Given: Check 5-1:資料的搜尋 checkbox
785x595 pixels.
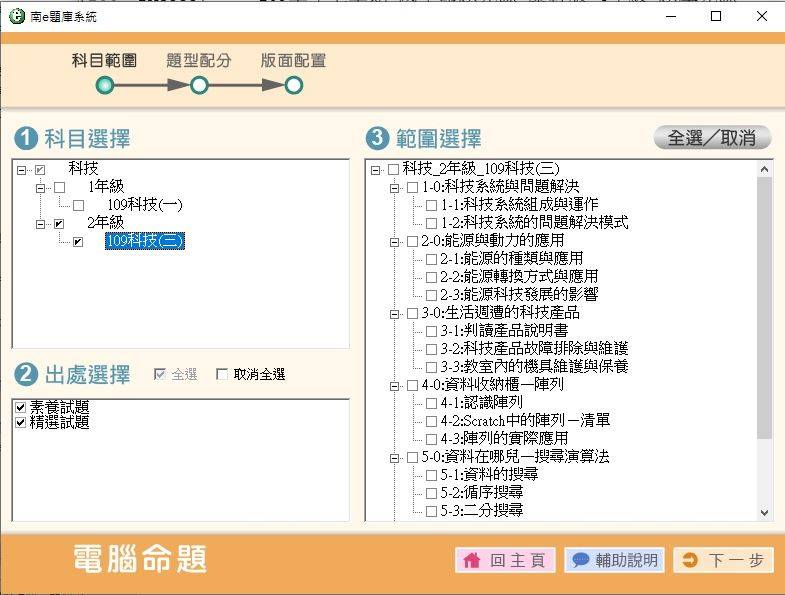Looking at the screenshot, I should coord(432,475).
